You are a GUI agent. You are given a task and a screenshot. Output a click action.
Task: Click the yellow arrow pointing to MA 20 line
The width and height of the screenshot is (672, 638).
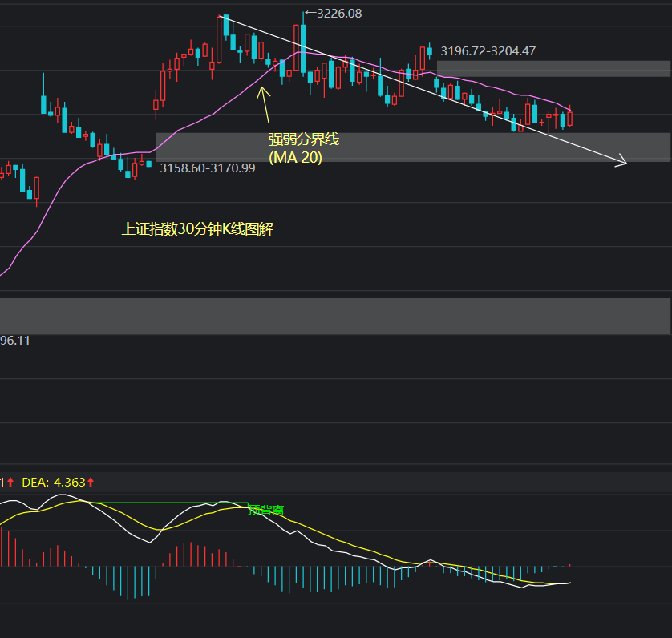coord(265,104)
